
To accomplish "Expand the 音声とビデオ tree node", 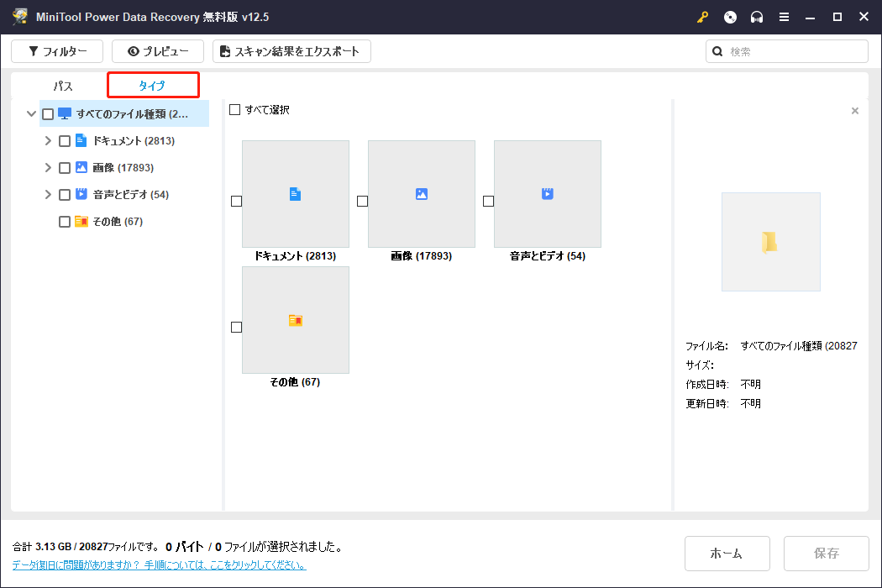I will click(48, 195).
